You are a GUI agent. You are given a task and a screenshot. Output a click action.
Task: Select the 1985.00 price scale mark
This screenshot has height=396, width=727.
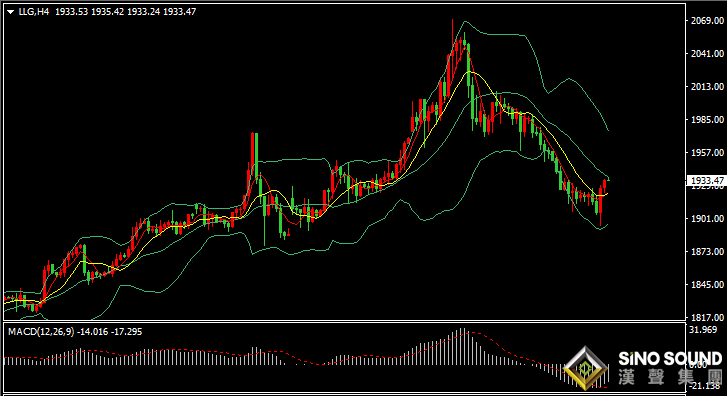coord(707,120)
